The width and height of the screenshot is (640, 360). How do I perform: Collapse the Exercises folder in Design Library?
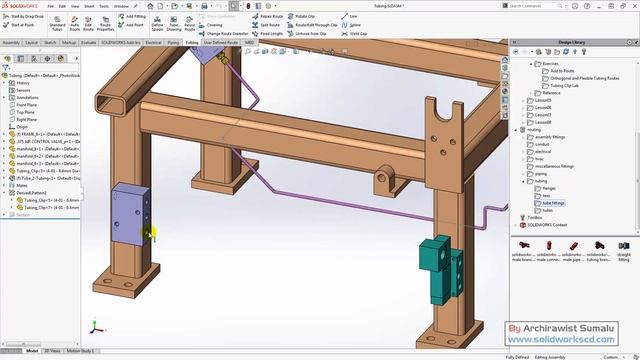[x=531, y=64]
